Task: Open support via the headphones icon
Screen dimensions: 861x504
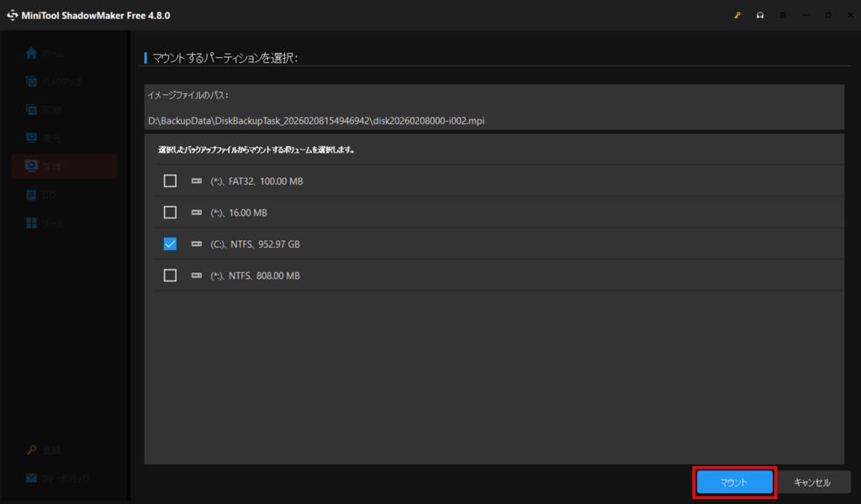Action: (760, 15)
